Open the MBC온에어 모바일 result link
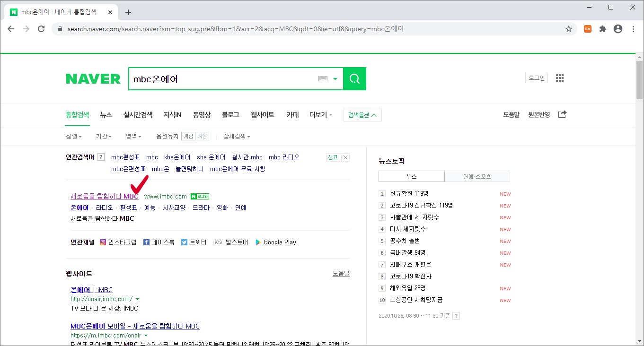The height and width of the screenshot is (346, 644). click(135, 326)
